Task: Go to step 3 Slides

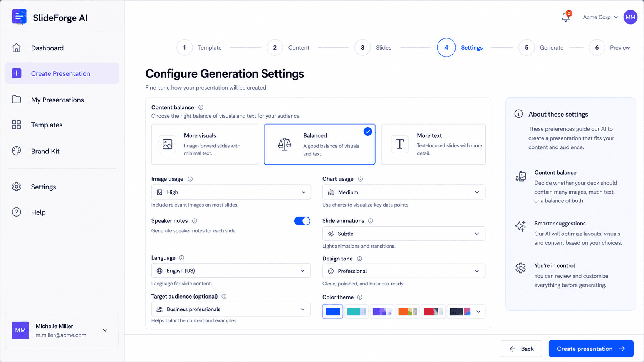Action: pyautogui.click(x=373, y=48)
